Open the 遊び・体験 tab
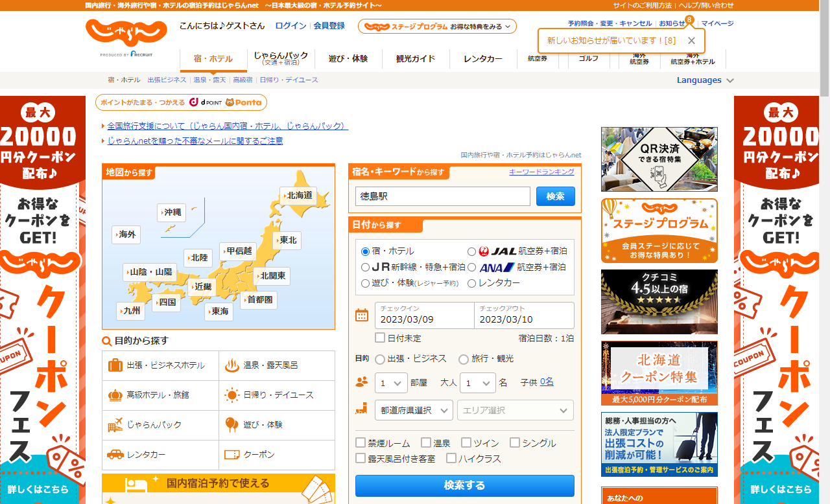The image size is (830, 504). (x=348, y=59)
